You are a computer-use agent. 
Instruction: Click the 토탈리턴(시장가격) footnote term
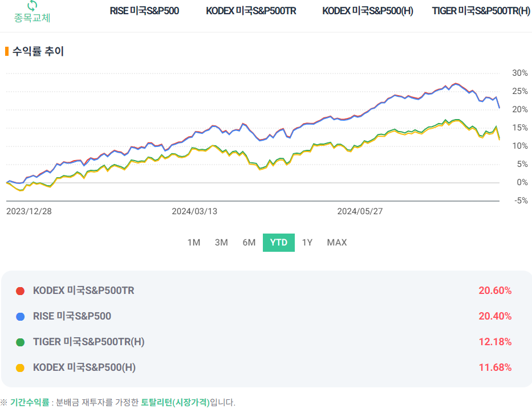(x=176, y=402)
